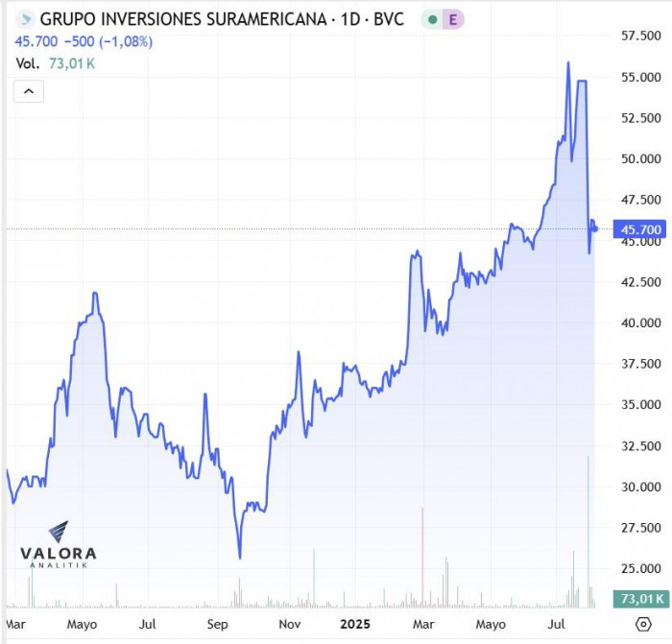Click the 32.500 price axis label
This screenshot has height=644, width=672.
[641, 446]
